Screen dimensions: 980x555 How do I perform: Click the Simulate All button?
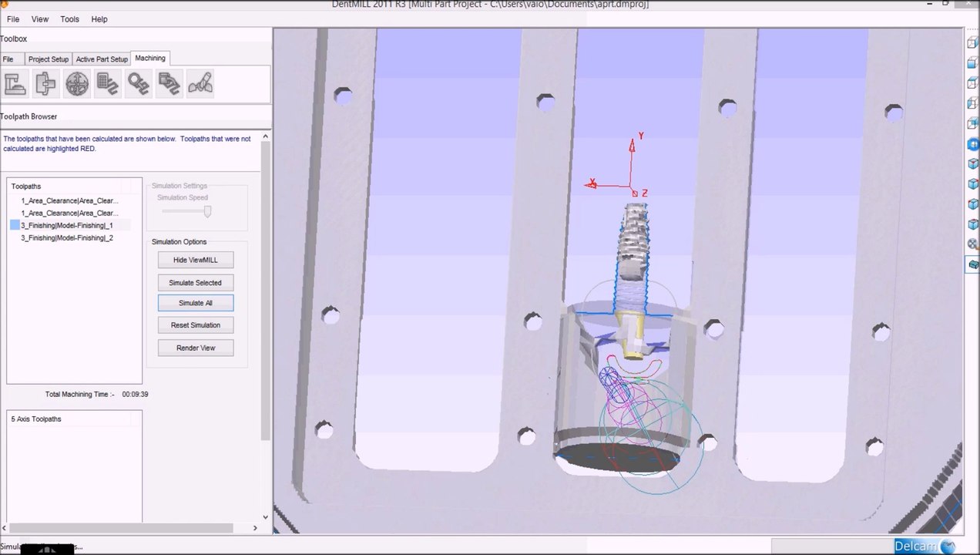tap(196, 303)
